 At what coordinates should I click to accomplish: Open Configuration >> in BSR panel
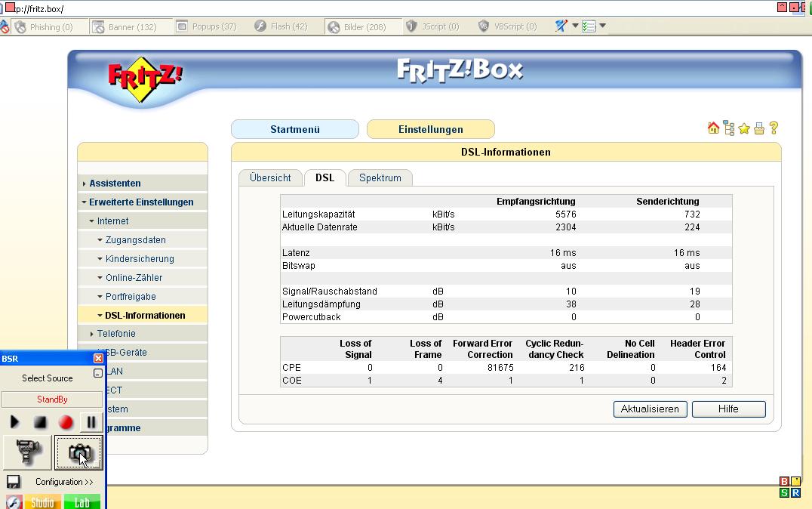tap(64, 482)
